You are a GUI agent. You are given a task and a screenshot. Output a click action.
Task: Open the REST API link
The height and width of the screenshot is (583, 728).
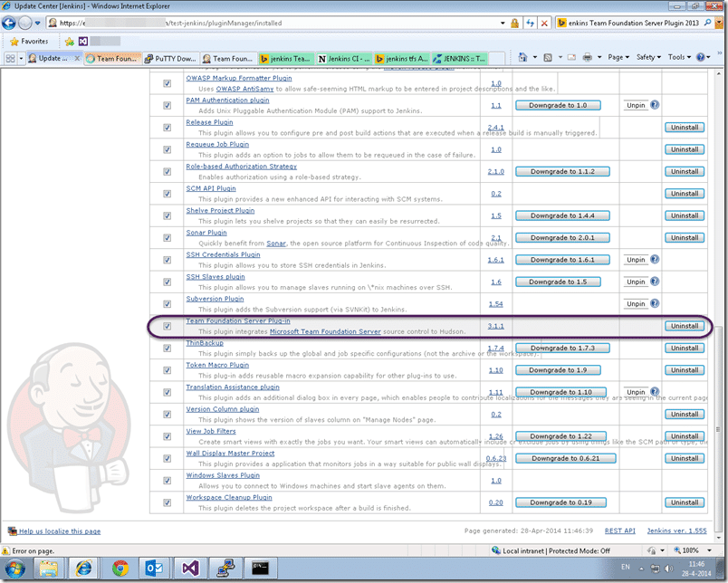[620, 530]
